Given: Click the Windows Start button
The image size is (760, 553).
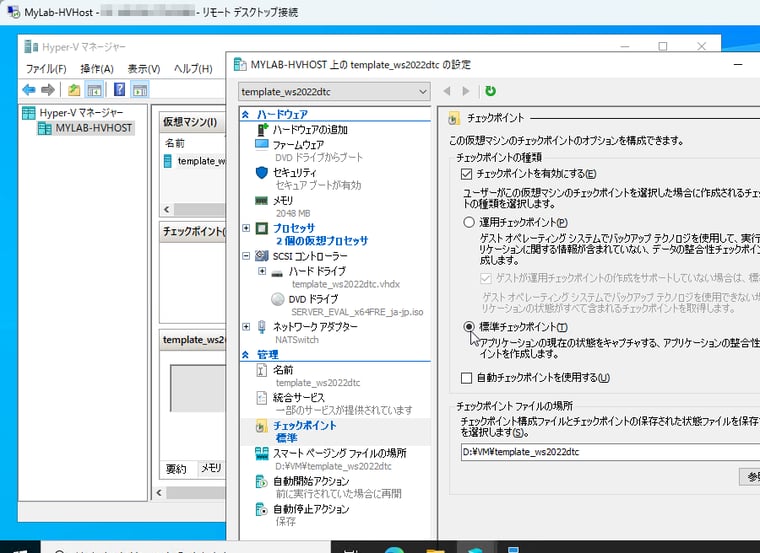Looking at the screenshot, I should tap(19, 548).
